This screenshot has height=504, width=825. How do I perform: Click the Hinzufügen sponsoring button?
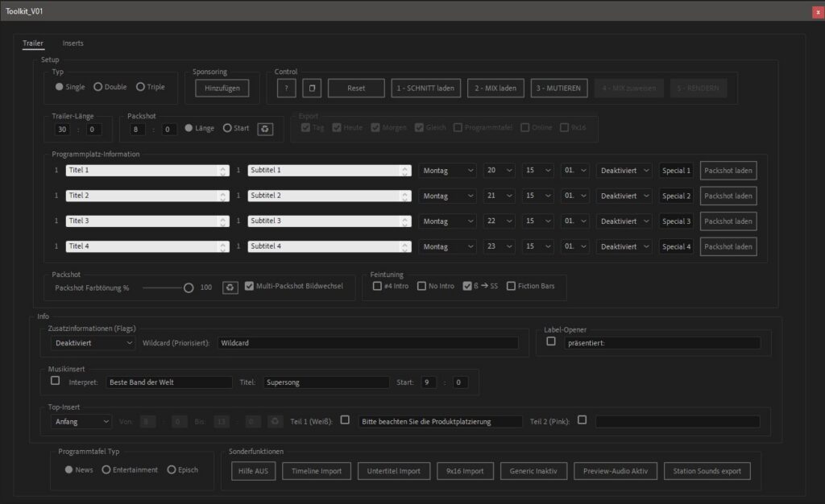click(222, 89)
